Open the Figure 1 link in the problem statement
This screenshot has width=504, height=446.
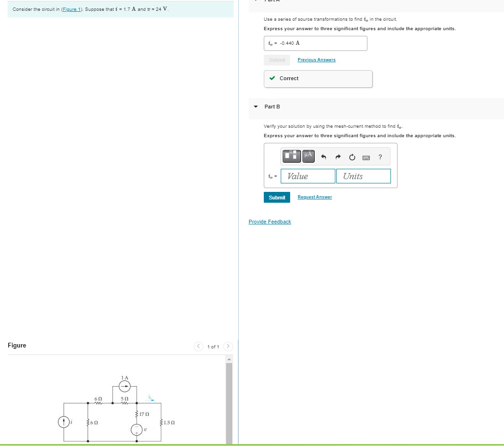tap(72, 9)
